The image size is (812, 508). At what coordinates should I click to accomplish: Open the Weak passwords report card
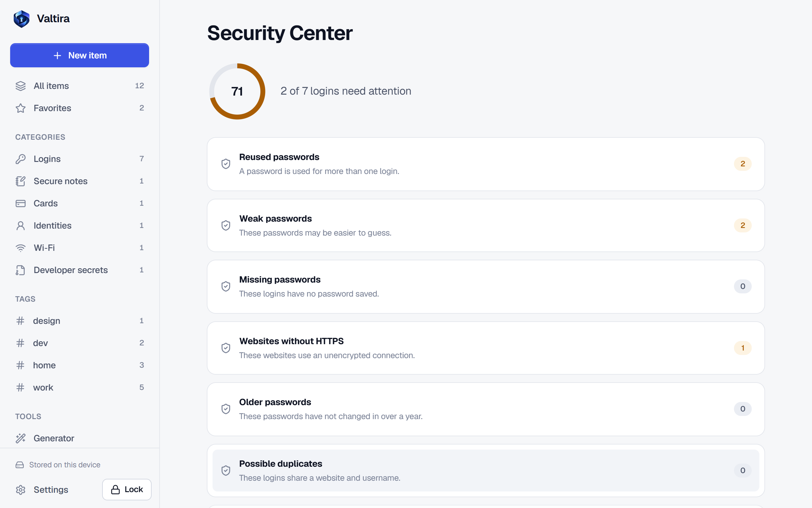point(486,225)
